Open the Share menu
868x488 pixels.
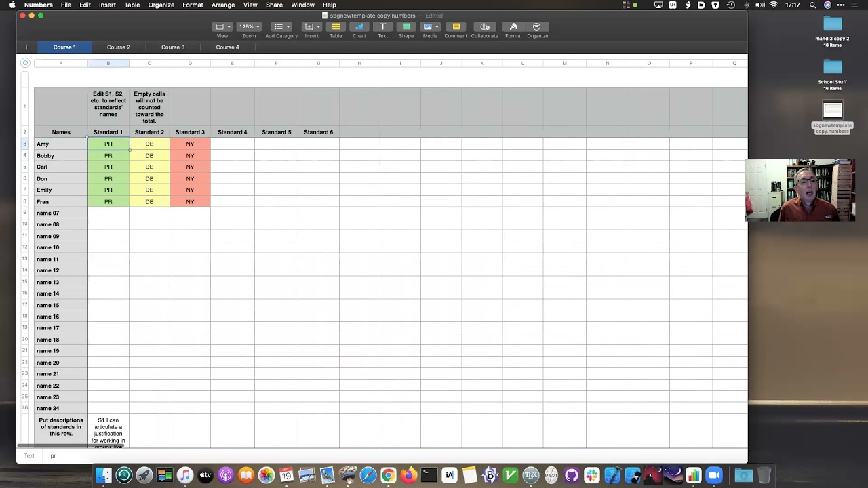pos(274,5)
